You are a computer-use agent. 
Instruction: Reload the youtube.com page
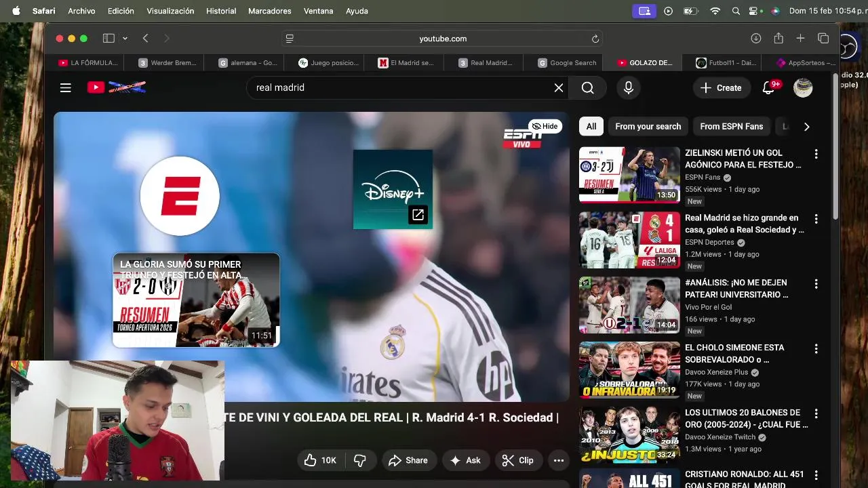595,39
